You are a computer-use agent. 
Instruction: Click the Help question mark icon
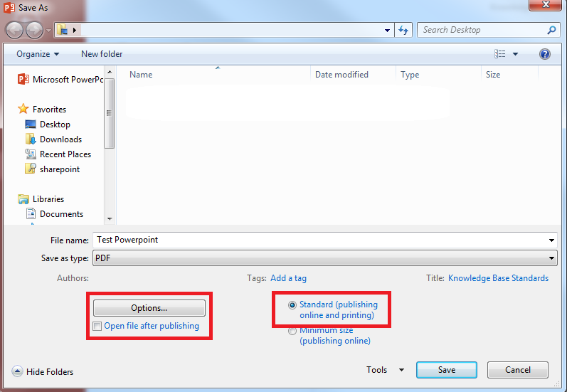pos(545,54)
